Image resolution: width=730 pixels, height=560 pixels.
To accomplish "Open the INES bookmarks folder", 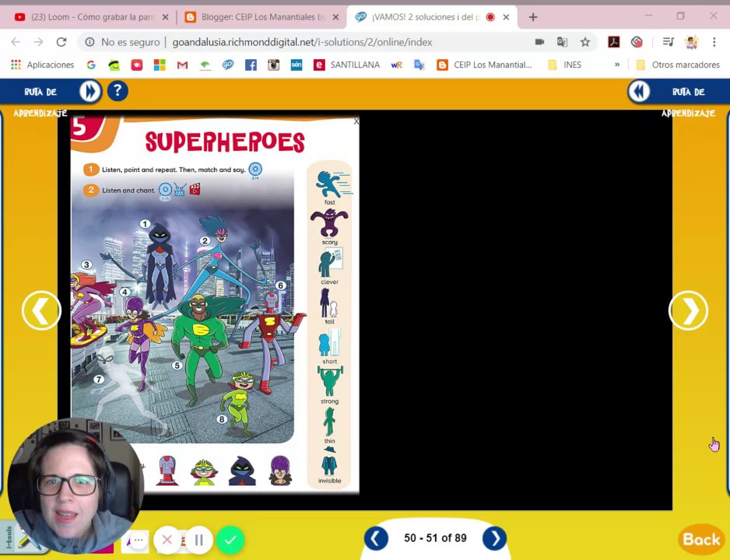I will [x=565, y=65].
